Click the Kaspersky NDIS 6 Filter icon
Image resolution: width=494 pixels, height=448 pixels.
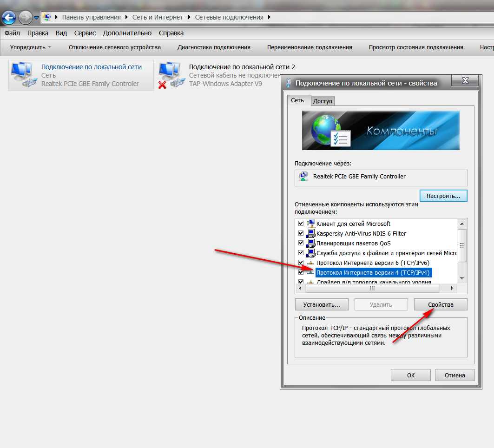(x=310, y=233)
